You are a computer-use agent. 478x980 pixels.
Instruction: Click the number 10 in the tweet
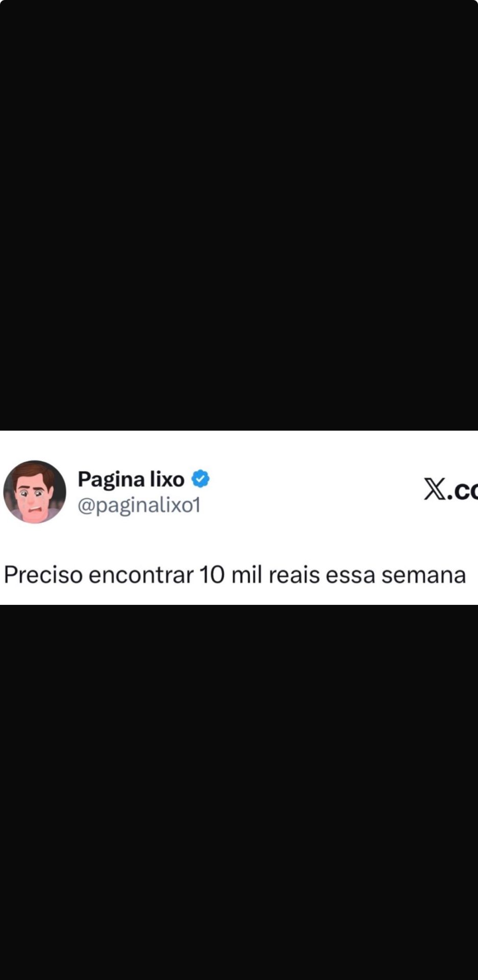(x=212, y=575)
